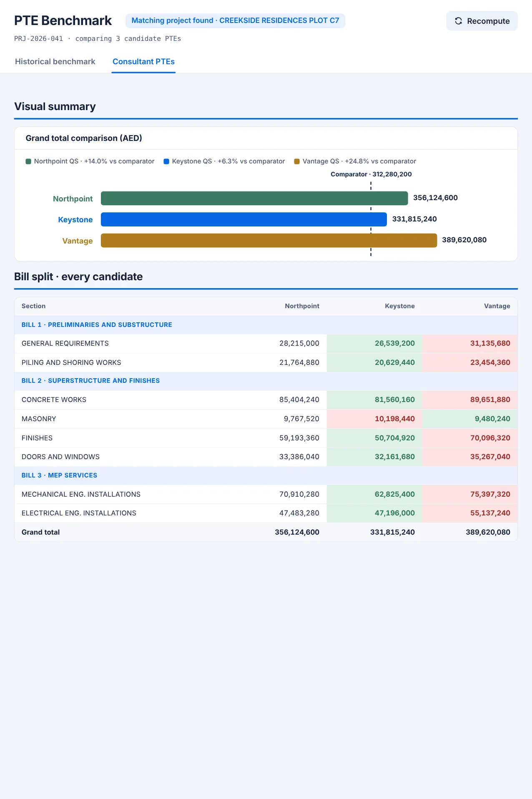Viewport: 532px width, 799px height.
Task: Click Bill 1 Preliminaries and Substructure row
Action: pos(266,325)
